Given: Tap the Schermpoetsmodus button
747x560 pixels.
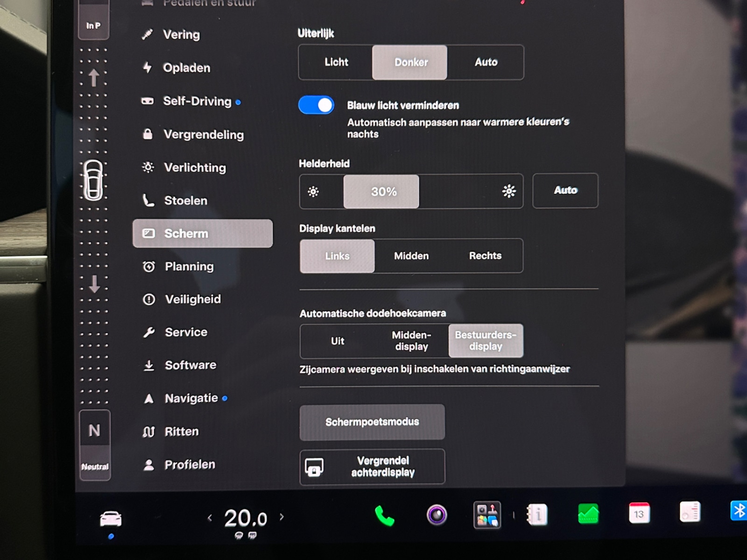Looking at the screenshot, I should 372,422.
